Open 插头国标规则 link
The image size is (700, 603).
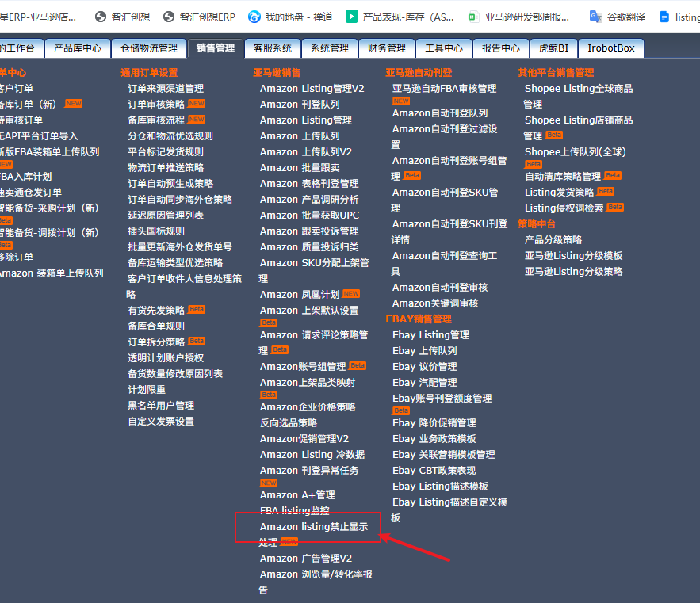coord(156,231)
